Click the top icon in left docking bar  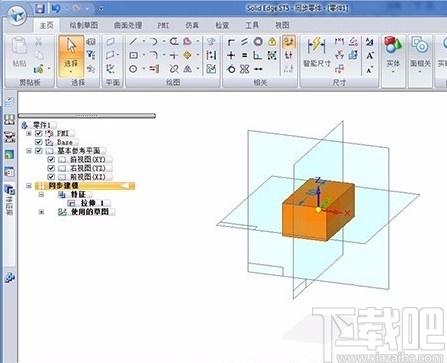pos(10,102)
